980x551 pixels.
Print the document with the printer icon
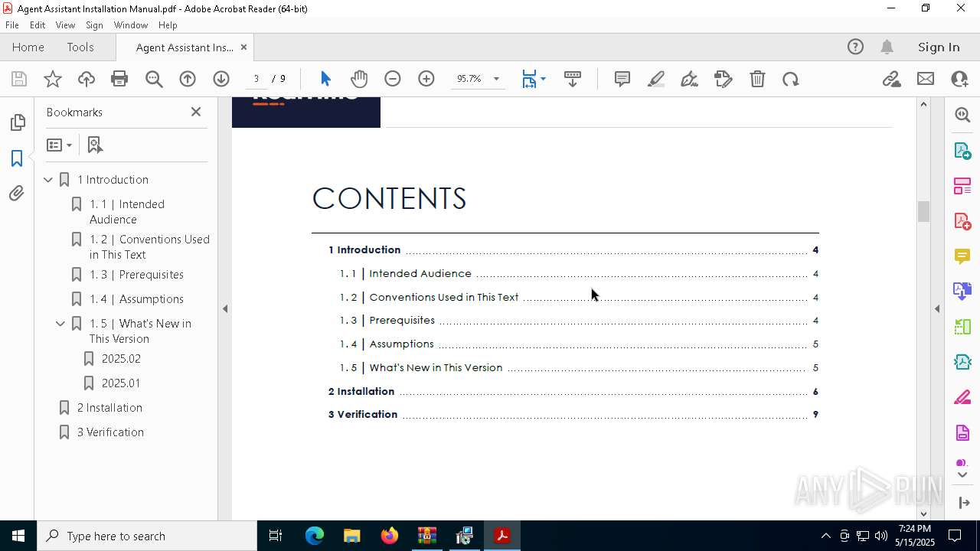pyautogui.click(x=119, y=79)
